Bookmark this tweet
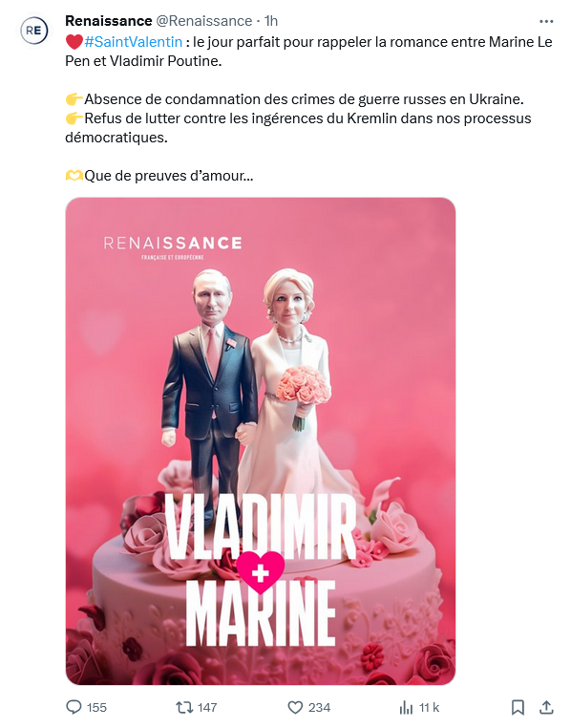Image resolution: width=571 pixels, height=728 pixels. (518, 707)
